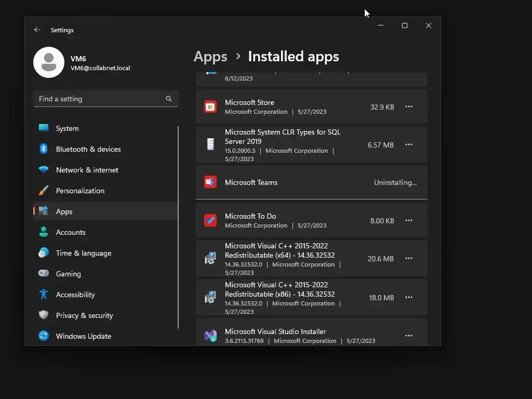Open Personalization settings

(x=105, y=191)
